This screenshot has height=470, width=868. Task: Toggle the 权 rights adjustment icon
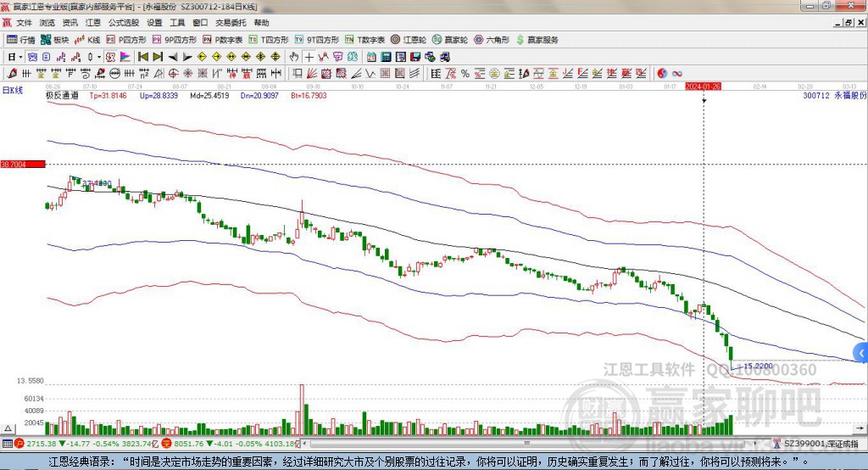(110, 57)
